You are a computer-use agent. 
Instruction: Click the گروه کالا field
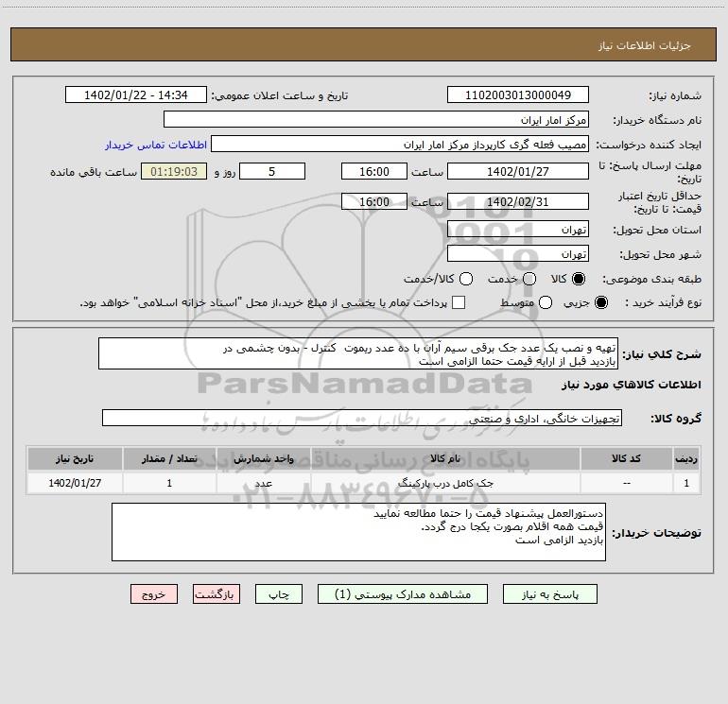point(362,418)
